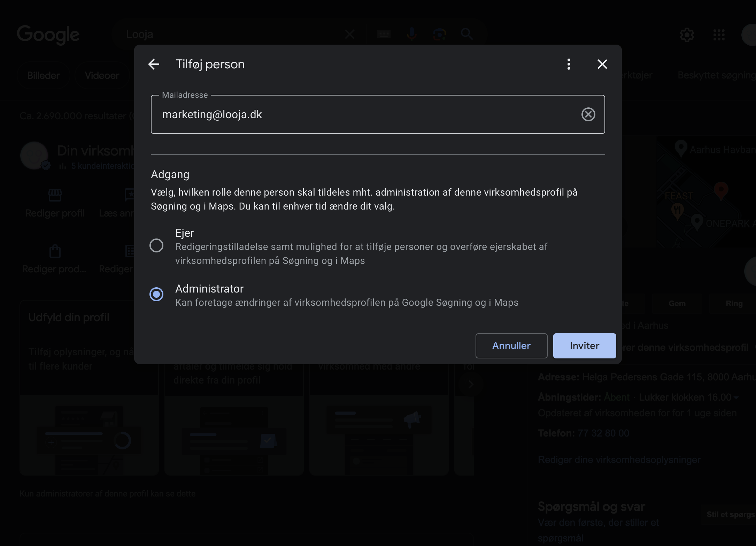Click the Aarhus Havbane map pin
This screenshot has width=756, height=546.
click(x=680, y=148)
